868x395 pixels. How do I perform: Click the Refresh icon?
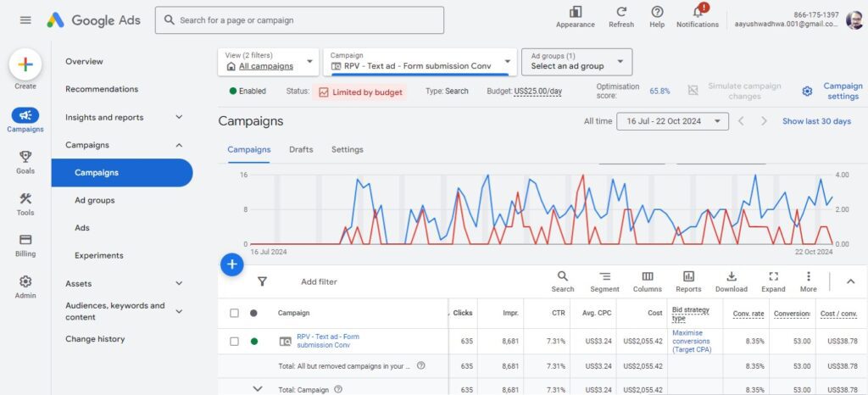tap(620, 13)
